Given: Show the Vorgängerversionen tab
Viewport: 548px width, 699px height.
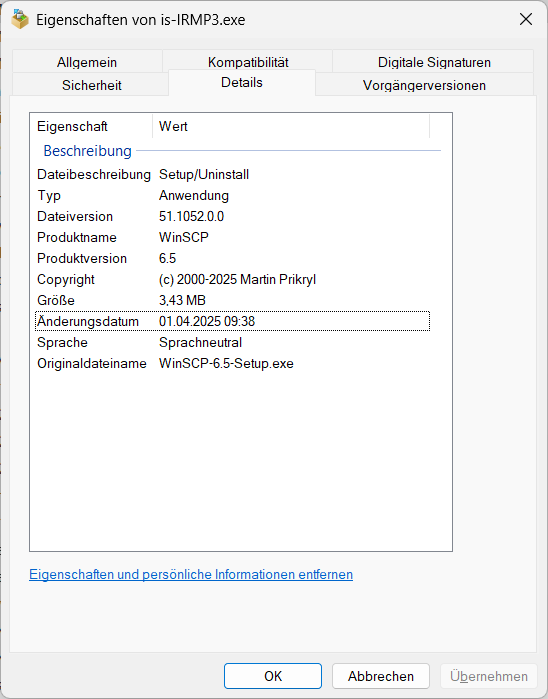Looking at the screenshot, I should click(424, 85).
